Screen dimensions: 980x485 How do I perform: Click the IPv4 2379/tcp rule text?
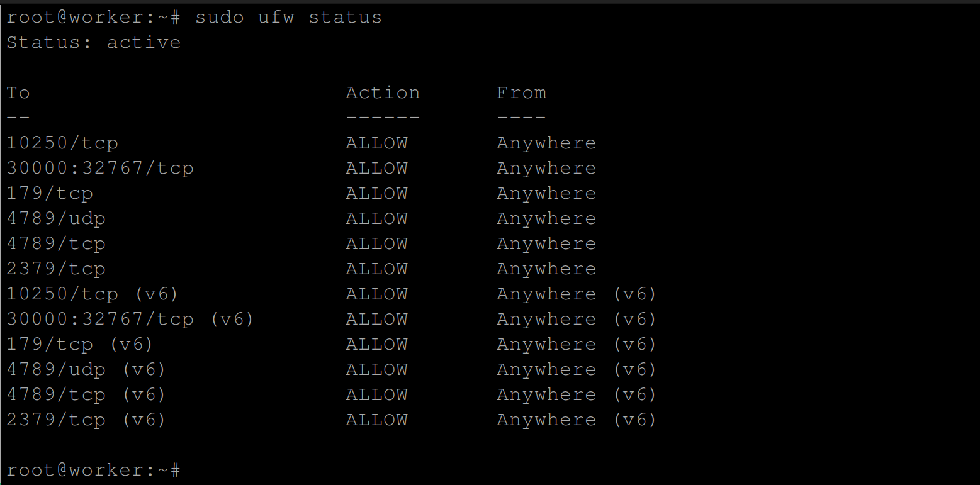[x=55, y=269]
